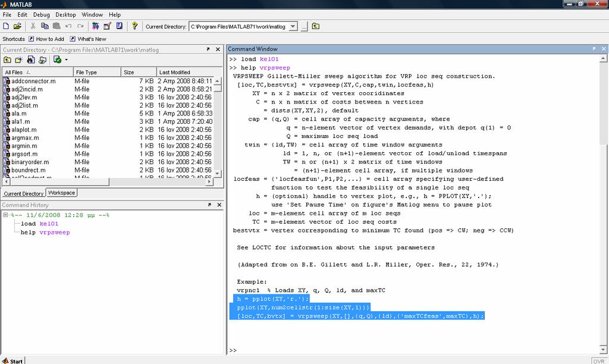Select alaplot.m in the file list

[24, 130]
